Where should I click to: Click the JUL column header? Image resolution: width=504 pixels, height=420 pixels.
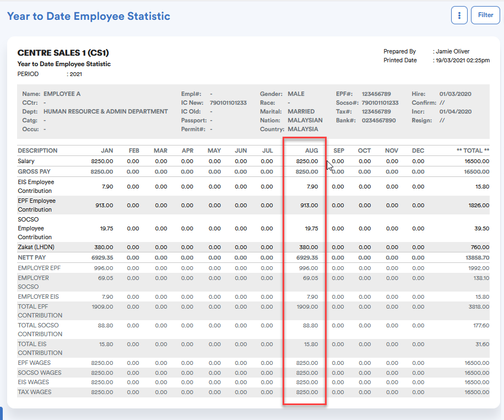click(268, 150)
